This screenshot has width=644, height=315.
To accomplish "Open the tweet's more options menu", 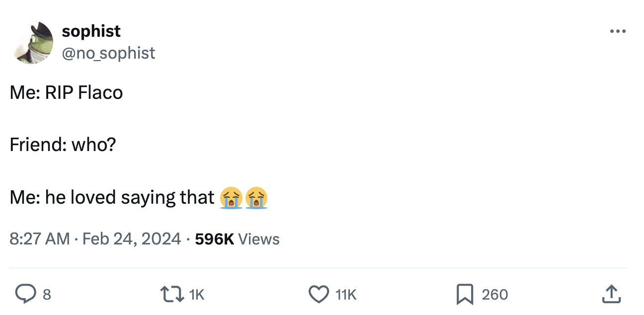I will click(x=618, y=32).
